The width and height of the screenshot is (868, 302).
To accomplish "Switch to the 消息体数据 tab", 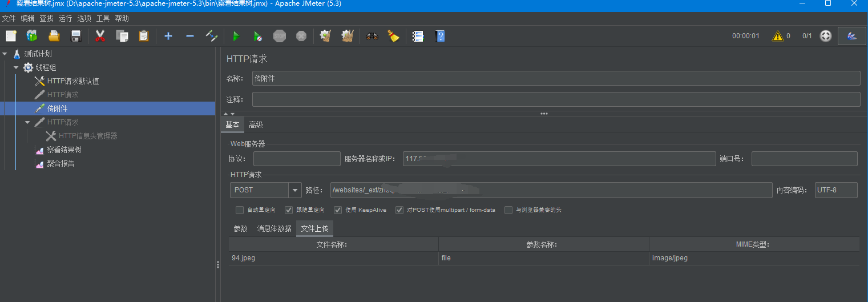I will tap(274, 228).
